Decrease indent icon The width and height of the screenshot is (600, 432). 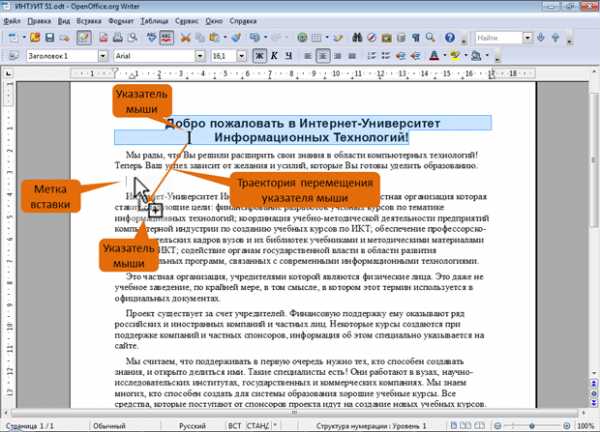(x=401, y=56)
